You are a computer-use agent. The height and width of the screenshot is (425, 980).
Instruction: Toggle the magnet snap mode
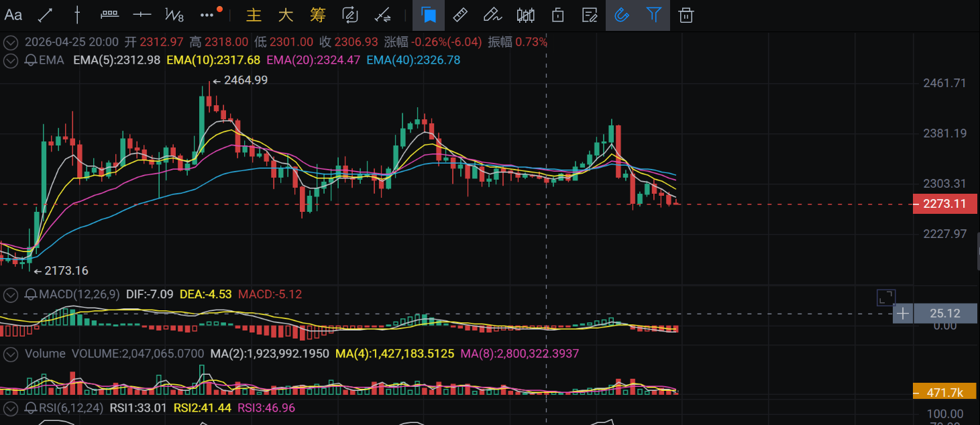pyautogui.click(x=622, y=15)
